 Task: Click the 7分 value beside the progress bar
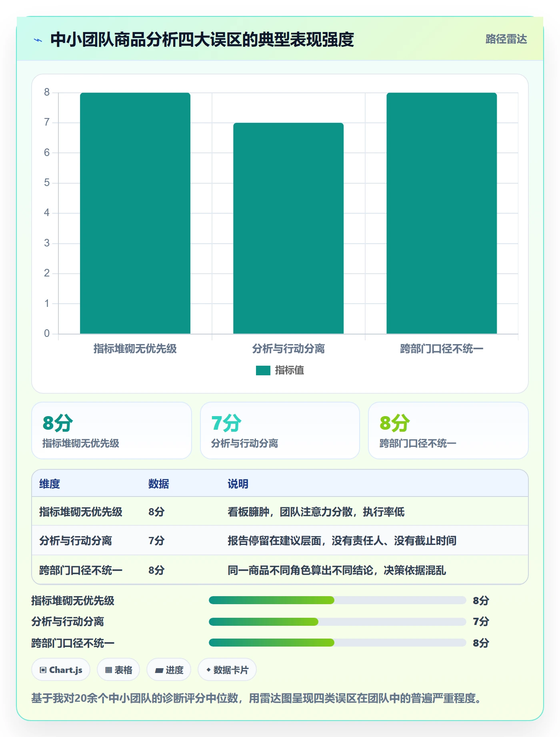pyautogui.click(x=481, y=621)
